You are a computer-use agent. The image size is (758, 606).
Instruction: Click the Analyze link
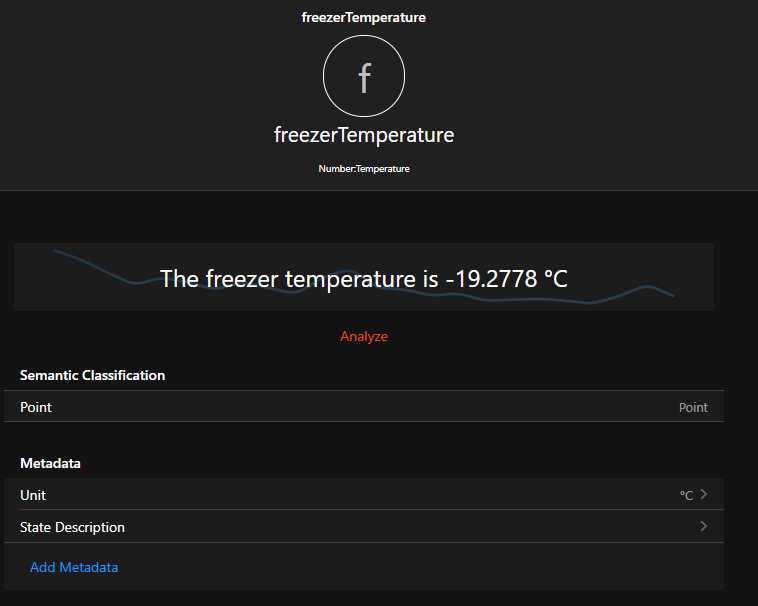click(x=364, y=336)
